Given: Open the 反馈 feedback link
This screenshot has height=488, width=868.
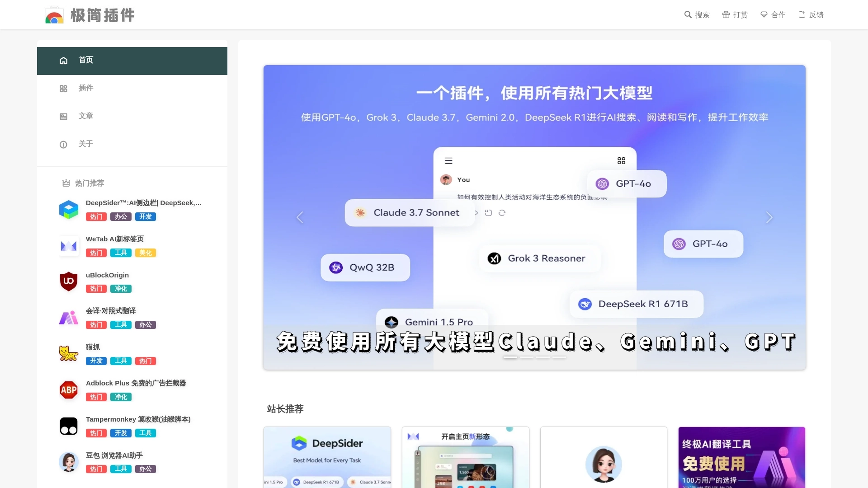Looking at the screenshot, I should click(811, 15).
